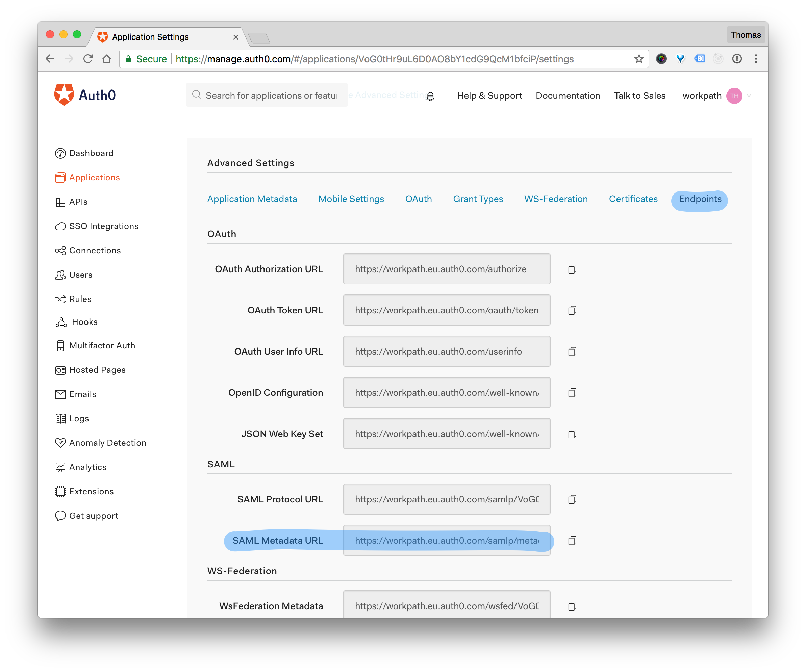
Task: Click the colorful circle browser extension
Action: pyautogui.click(x=661, y=59)
